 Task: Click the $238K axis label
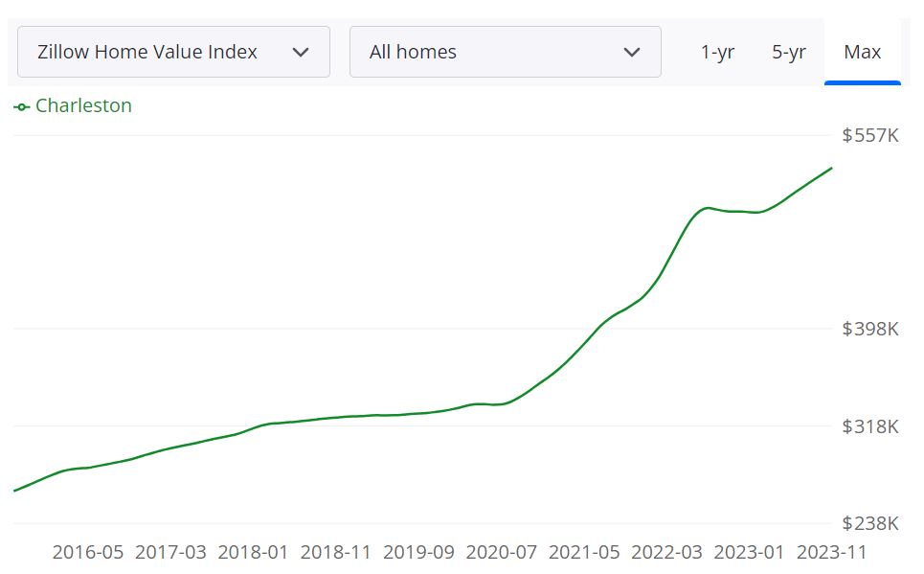click(868, 523)
